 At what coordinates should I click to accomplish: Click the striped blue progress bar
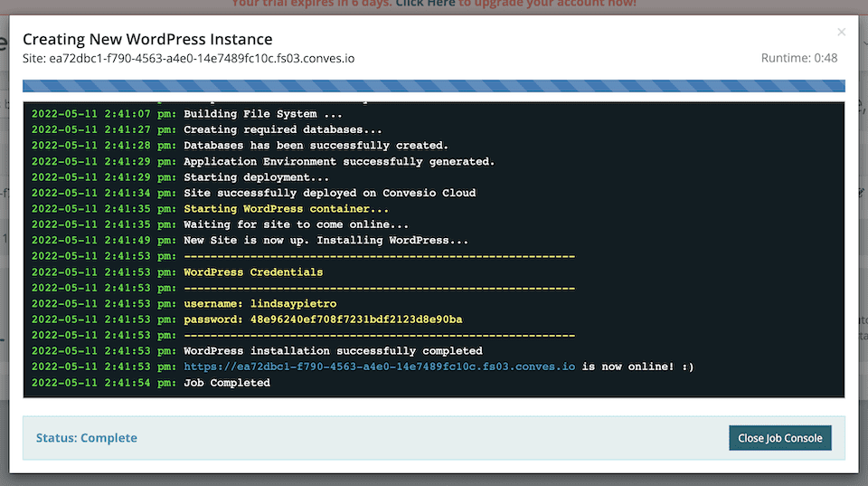click(x=434, y=87)
